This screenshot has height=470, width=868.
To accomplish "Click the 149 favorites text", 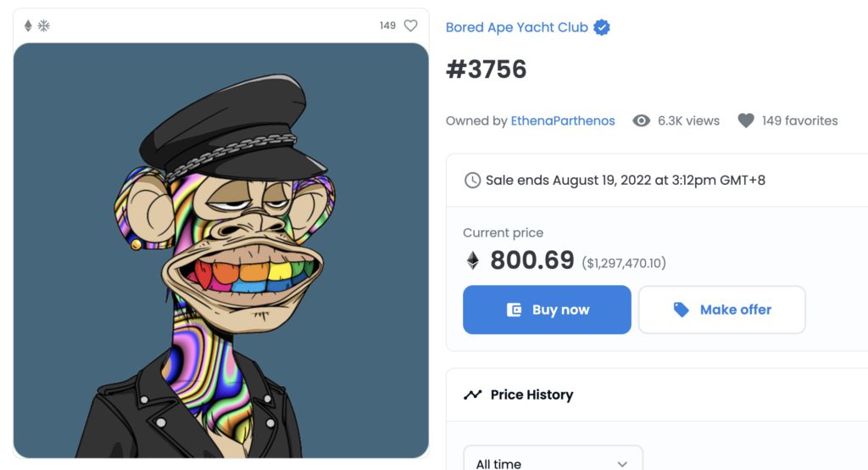I will (799, 120).
